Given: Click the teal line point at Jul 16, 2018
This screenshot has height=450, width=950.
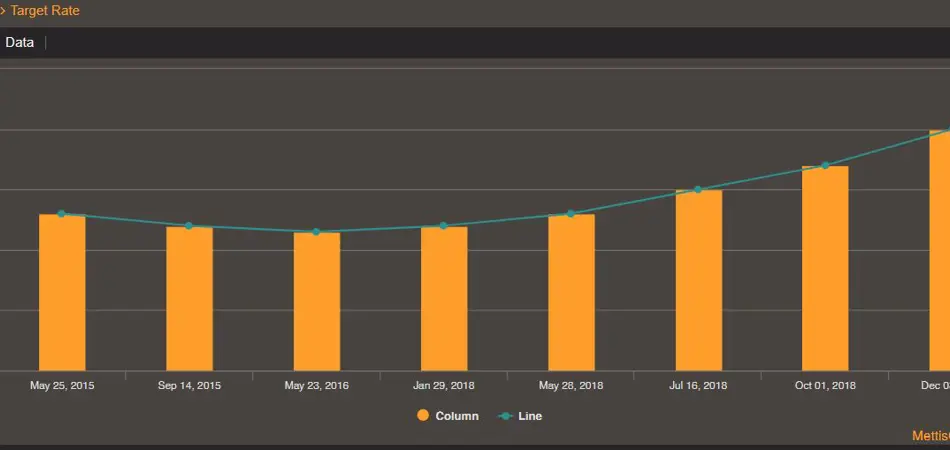Looking at the screenshot, I should tap(698, 190).
